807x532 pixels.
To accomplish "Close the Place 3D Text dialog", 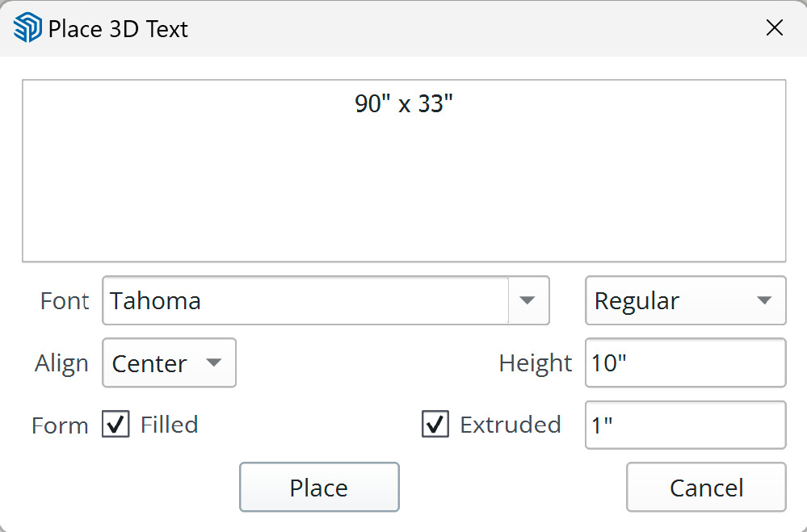I will 774,27.
